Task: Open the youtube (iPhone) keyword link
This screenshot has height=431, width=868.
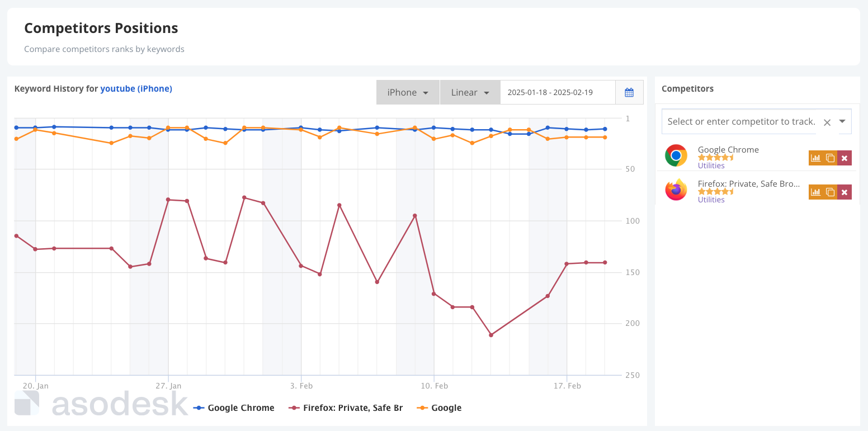Action: click(x=136, y=88)
